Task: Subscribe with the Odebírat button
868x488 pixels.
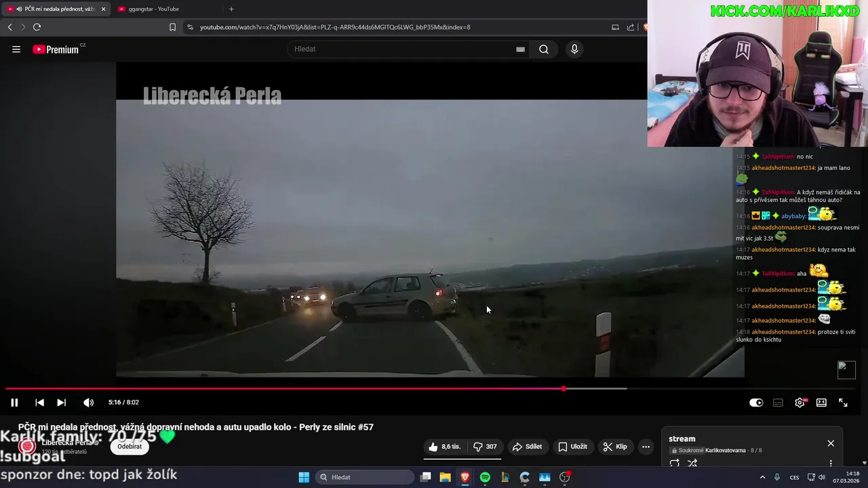Action: coord(130,447)
